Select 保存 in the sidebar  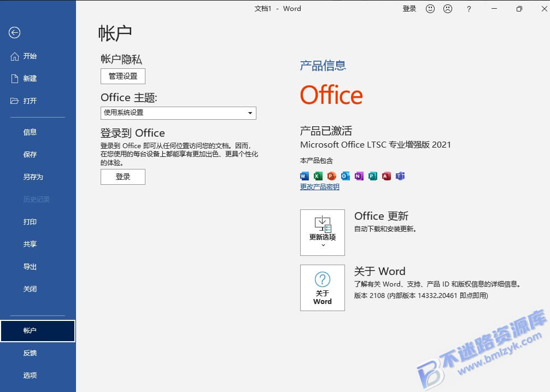point(30,155)
